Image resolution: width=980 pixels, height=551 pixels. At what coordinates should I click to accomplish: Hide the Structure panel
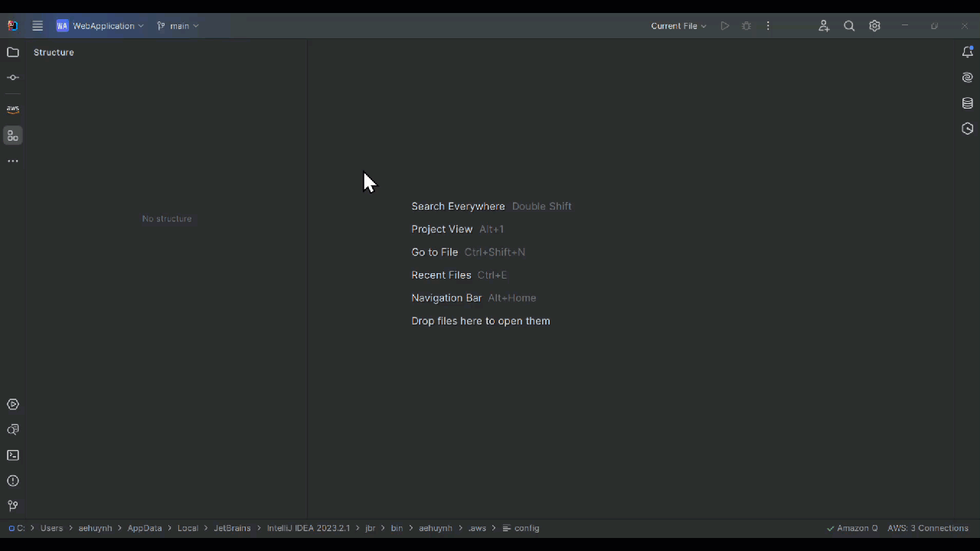coord(12,135)
